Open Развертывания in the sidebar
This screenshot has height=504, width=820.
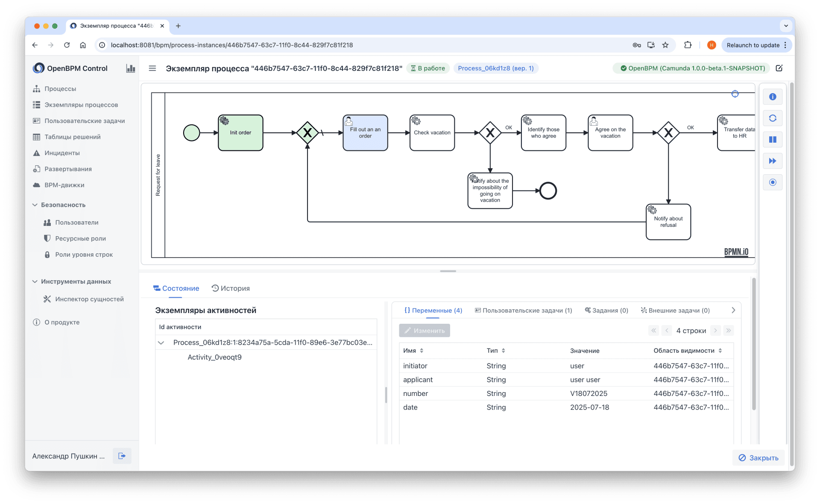click(x=68, y=169)
